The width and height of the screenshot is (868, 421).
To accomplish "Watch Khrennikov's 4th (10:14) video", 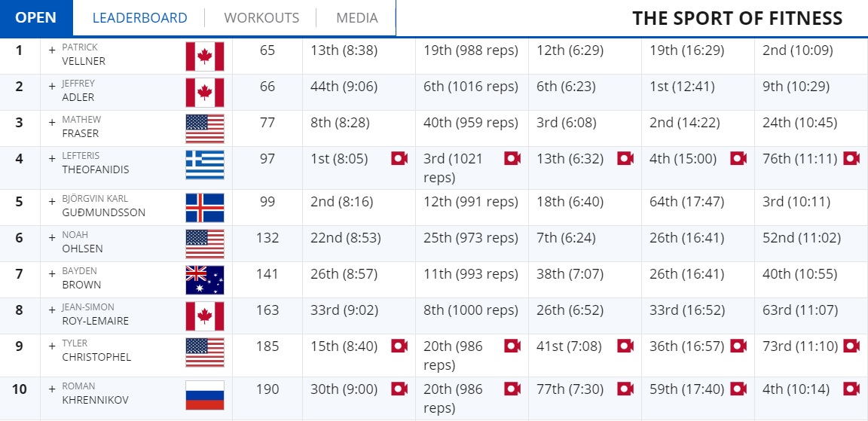I will pyautogui.click(x=851, y=389).
